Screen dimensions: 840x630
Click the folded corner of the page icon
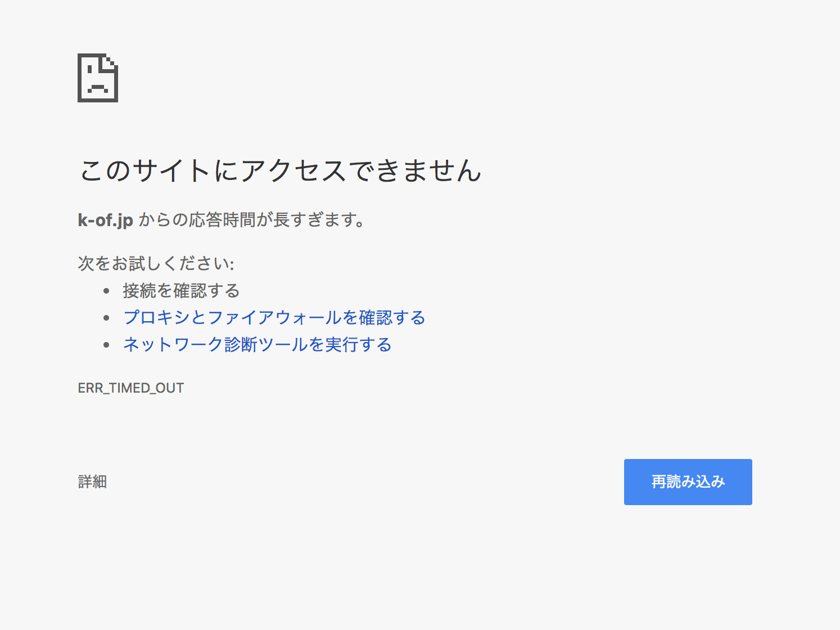click(111, 62)
